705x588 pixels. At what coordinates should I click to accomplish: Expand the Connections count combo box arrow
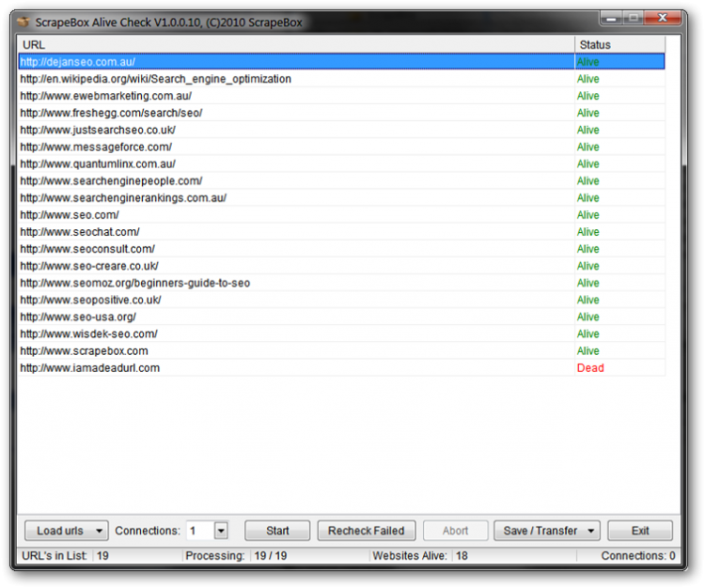tap(221, 531)
